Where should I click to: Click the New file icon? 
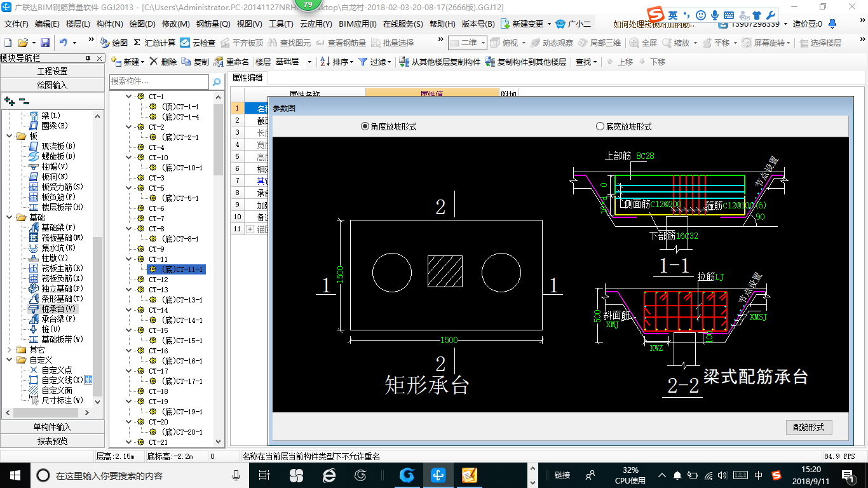(x=8, y=43)
